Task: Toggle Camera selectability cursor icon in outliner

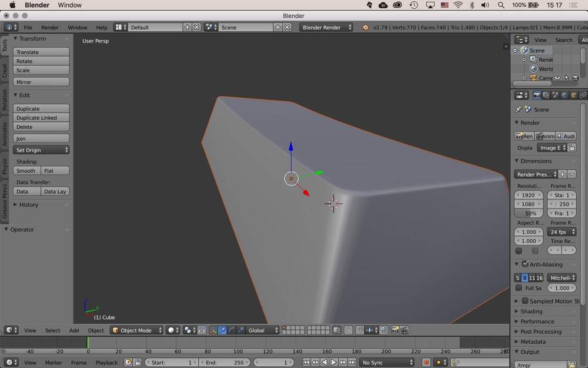Action: pos(567,78)
